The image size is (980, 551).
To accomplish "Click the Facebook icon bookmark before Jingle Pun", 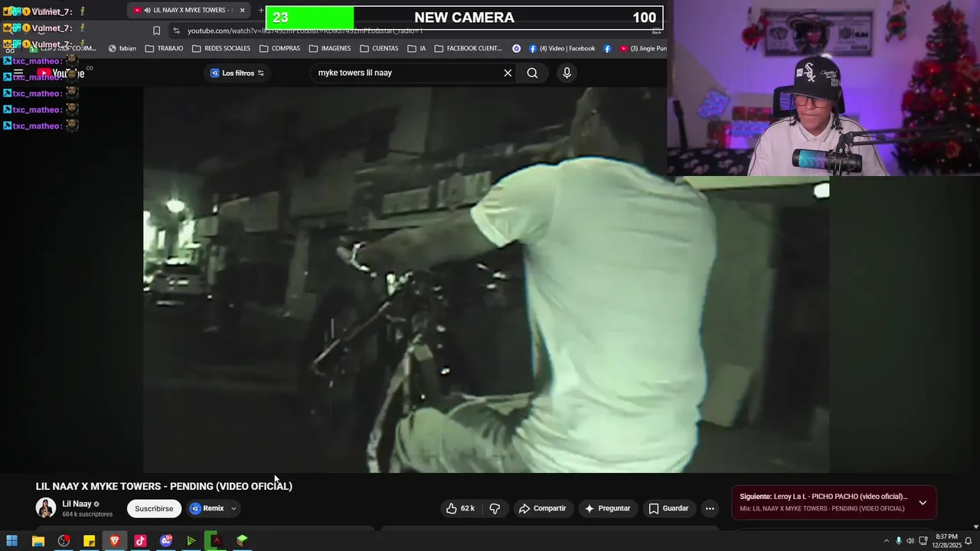I will [x=607, y=48].
